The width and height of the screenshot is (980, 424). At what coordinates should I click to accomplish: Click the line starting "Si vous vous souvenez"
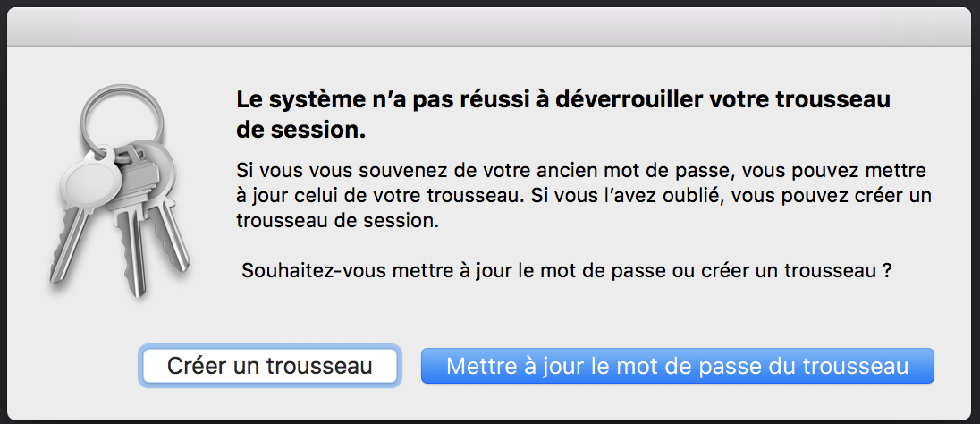581,171
